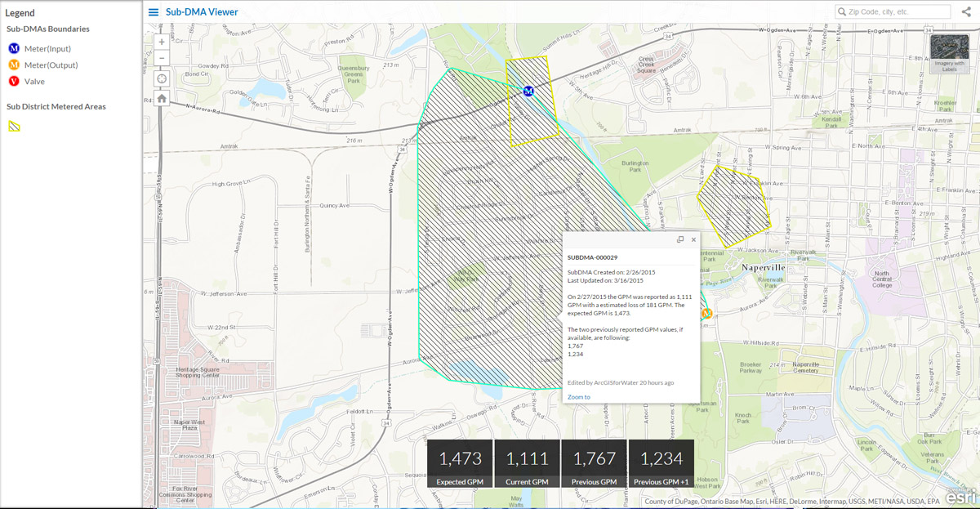This screenshot has width=980, height=509.
Task: Click the Valve legend label
Action: coord(34,82)
